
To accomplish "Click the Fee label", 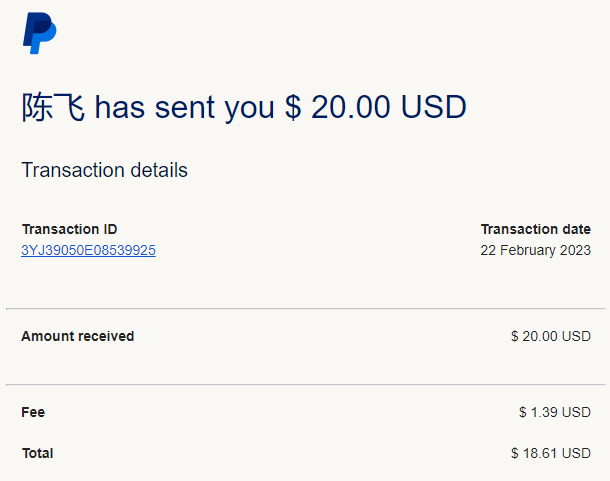I will (x=33, y=412).
